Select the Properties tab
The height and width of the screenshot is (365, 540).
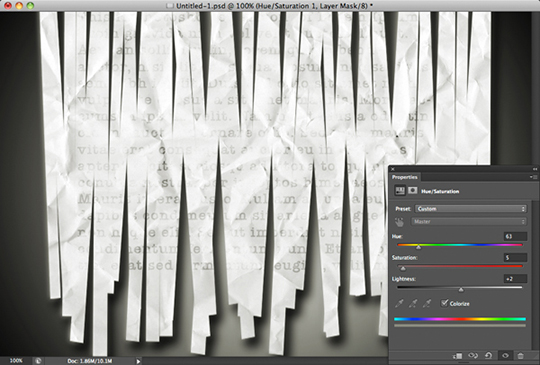405,177
